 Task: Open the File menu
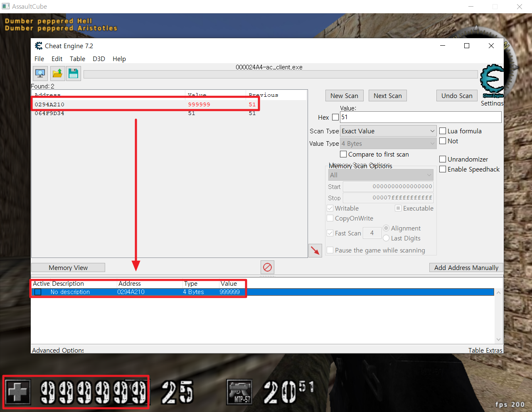coord(39,59)
